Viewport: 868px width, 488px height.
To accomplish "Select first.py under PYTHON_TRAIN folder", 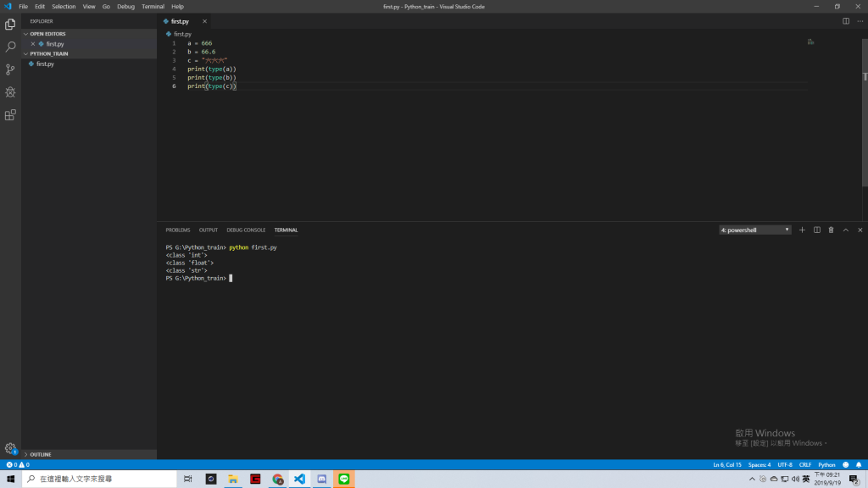I will 89,64.
